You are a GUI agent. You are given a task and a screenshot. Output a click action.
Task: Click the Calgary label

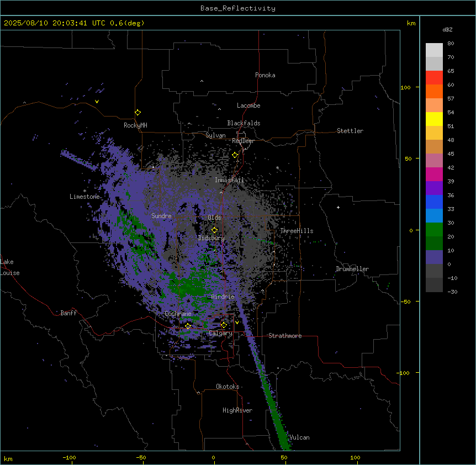click(221, 333)
